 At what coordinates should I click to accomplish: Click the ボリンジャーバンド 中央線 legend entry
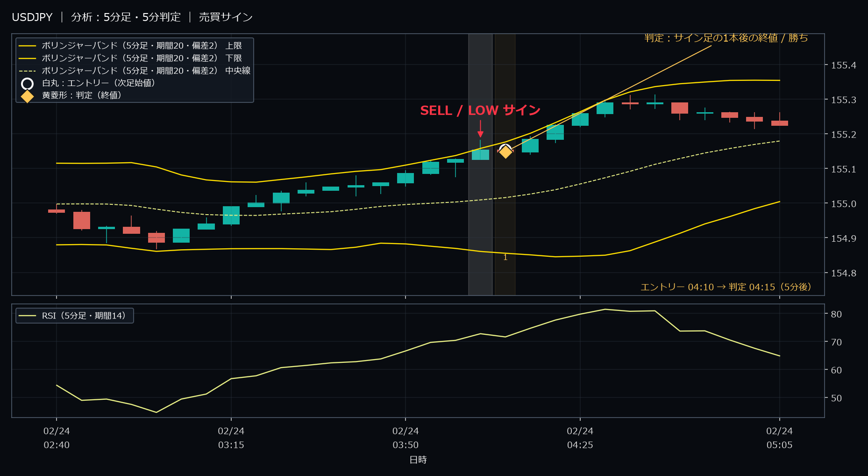[135, 71]
